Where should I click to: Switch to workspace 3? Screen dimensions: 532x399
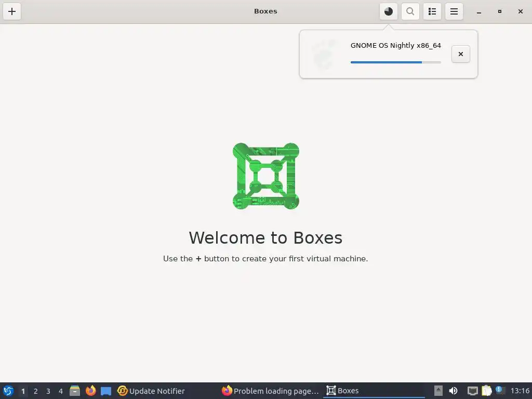pyautogui.click(x=48, y=391)
